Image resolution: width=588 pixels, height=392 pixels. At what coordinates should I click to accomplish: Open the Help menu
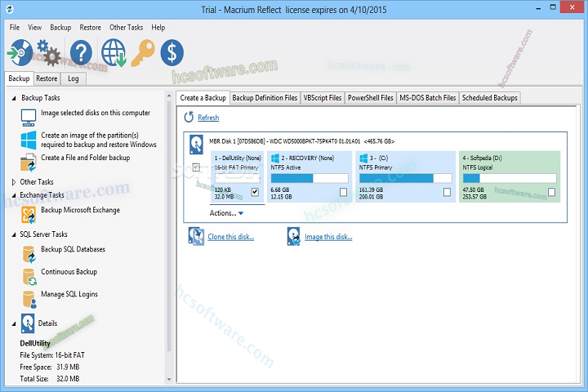point(158,28)
